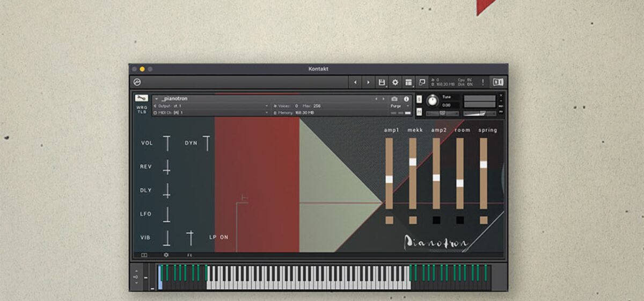Image resolution: width=644 pixels, height=301 pixels.
Task: Minimize instrument with the minus button
Action: click(x=501, y=101)
